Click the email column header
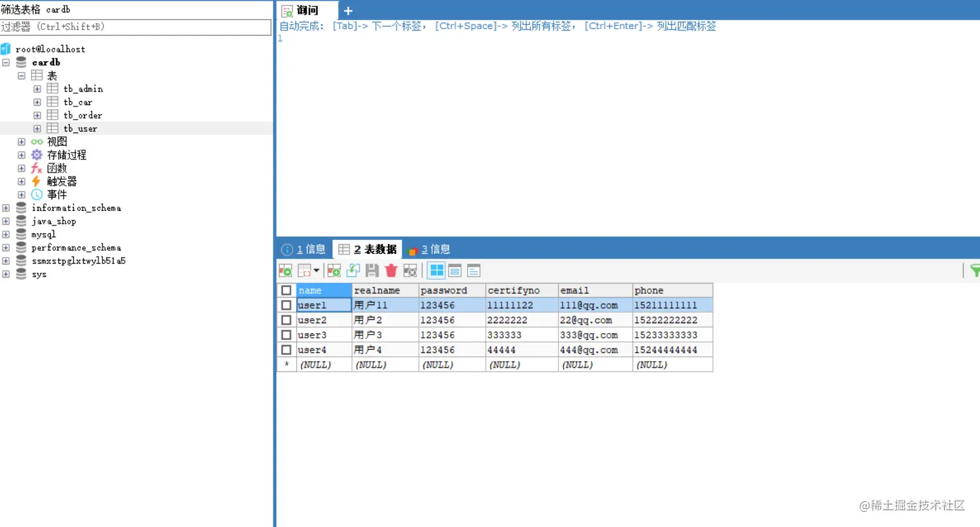The width and height of the screenshot is (980, 527). (595, 290)
